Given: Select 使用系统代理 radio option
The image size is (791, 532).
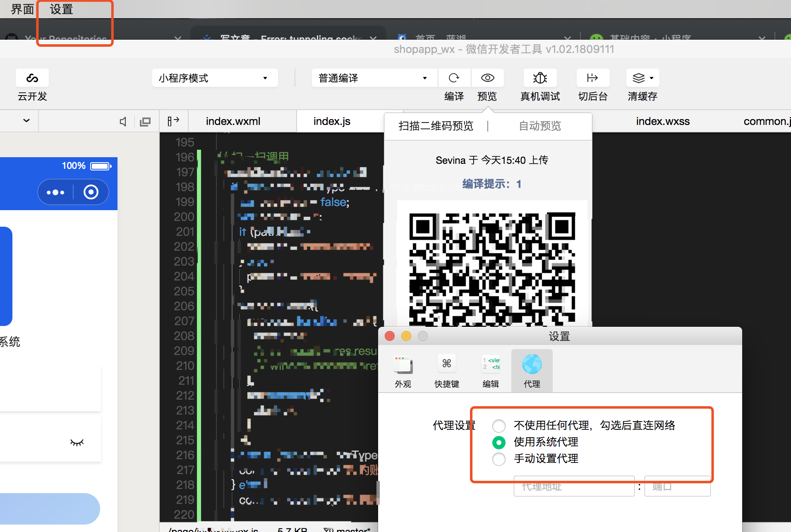Looking at the screenshot, I should (499, 443).
